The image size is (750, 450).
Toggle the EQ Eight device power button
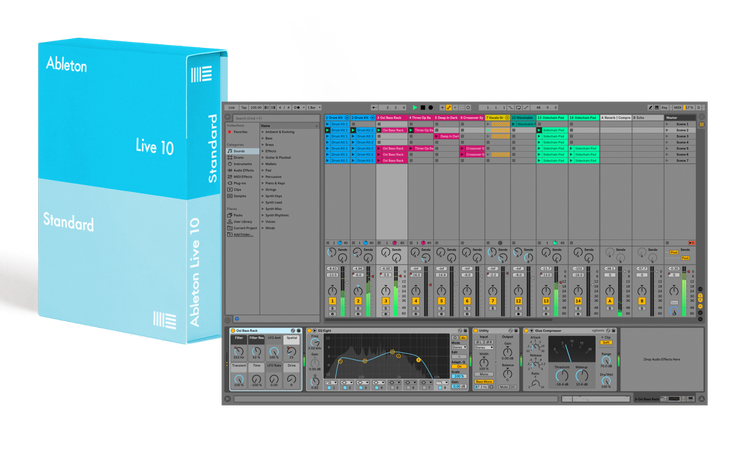click(309, 330)
